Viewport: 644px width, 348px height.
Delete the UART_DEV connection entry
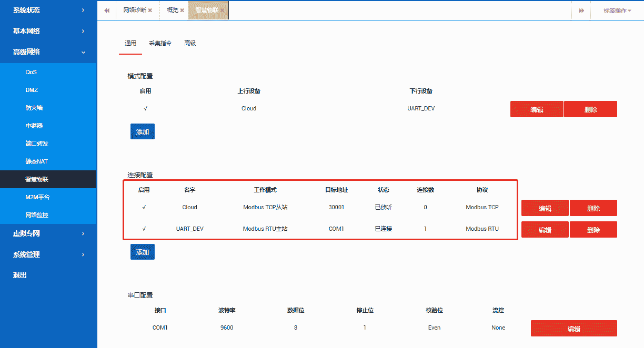[x=593, y=229]
